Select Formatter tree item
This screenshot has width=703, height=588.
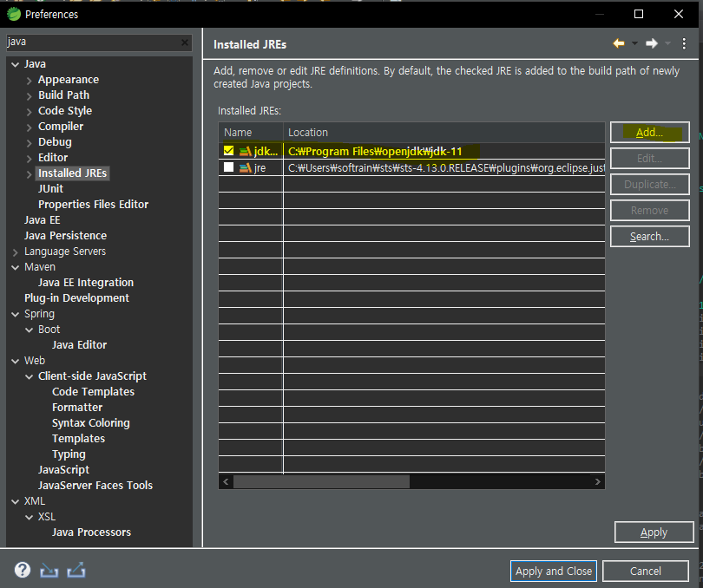[x=77, y=408]
